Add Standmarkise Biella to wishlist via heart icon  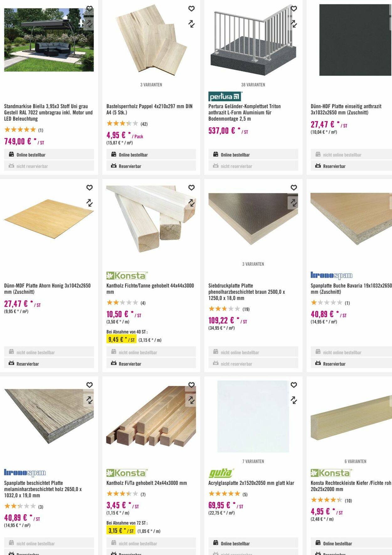coord(89,8)
